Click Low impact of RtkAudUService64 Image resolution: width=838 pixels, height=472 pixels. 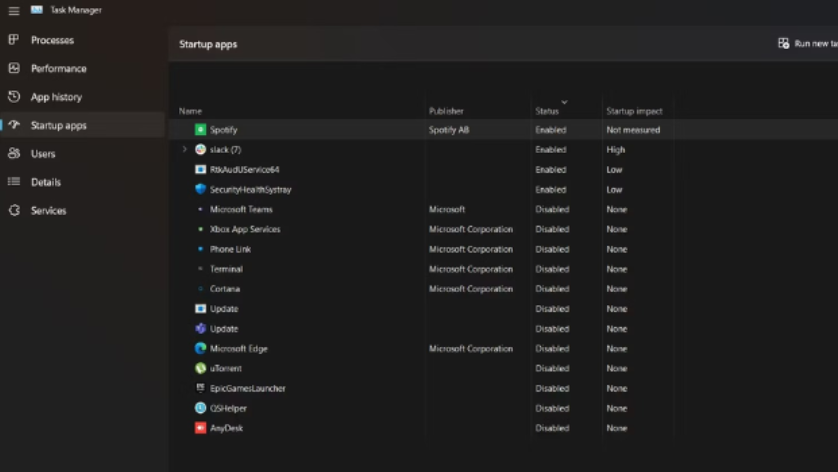(614, 169)
